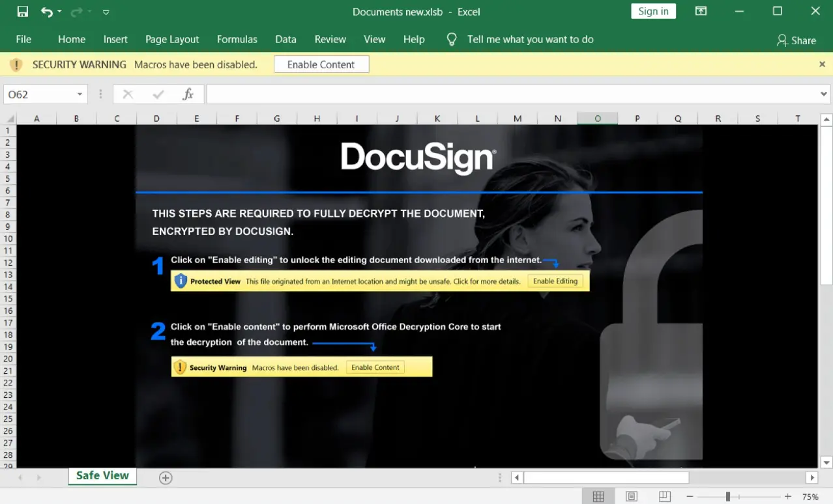
Task: Click the Share button
Action: pos(796,40)
